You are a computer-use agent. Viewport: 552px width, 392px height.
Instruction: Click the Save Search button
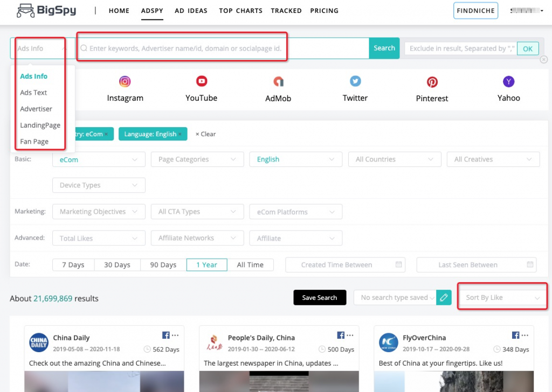320,297
